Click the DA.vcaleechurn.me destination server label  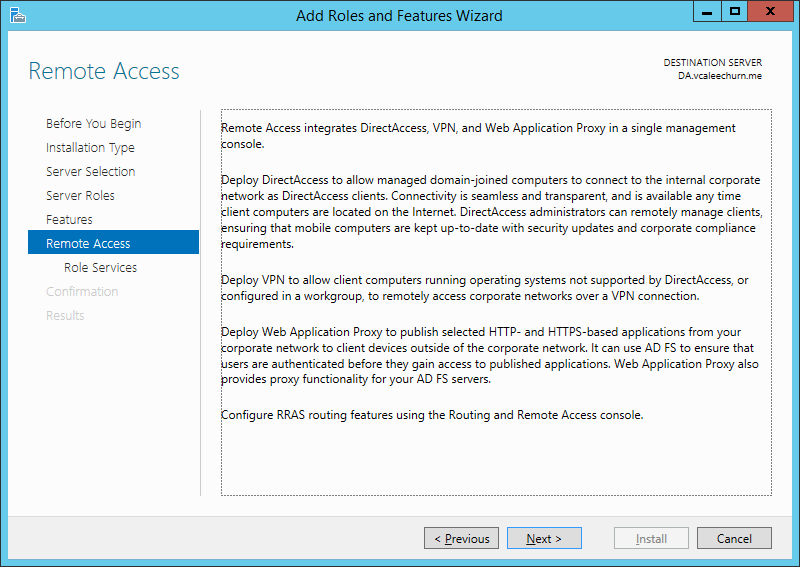(x=719, y=76)
